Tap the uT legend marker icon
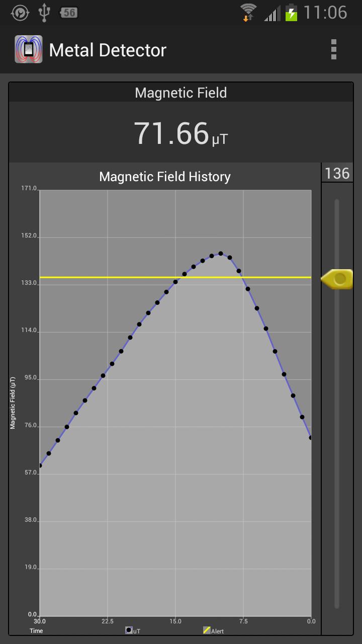 click(x=129, y=630)
